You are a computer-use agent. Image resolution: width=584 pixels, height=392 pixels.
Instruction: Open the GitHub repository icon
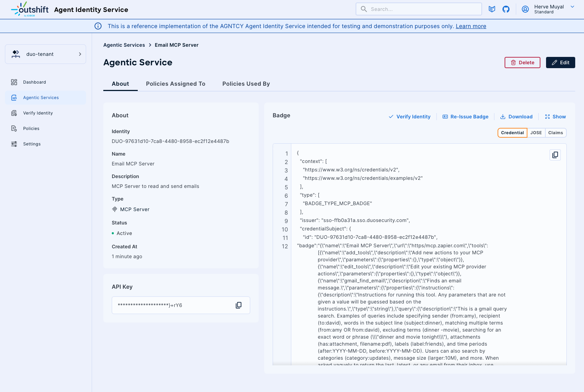(x=506, y=9)
